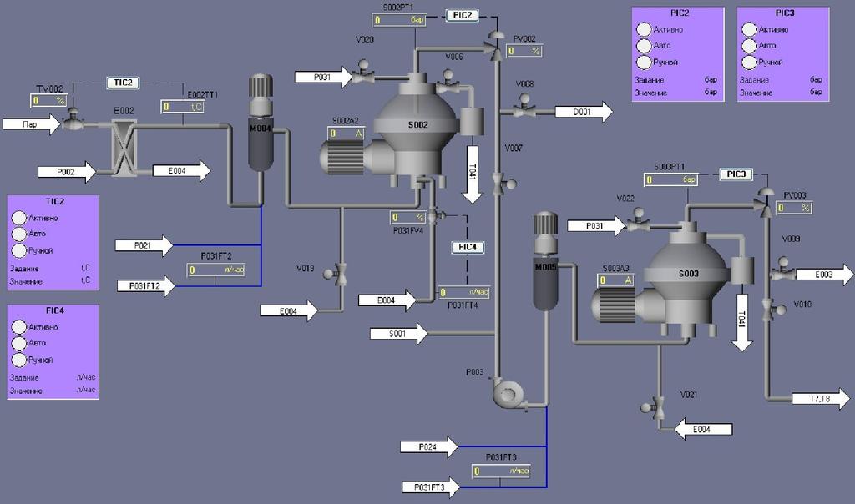Click the P031FT4 flow value field
This screenshot has width=855, height=504.
point(464,293)
